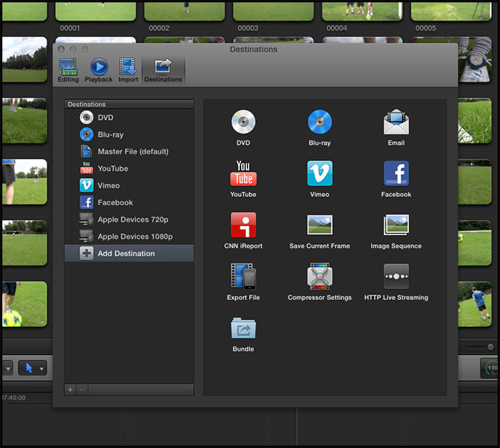The height and width of the screenshot is (448, 500).
Task: Select Apple Devices 1080p list item
Action: (x=129, y=237)
